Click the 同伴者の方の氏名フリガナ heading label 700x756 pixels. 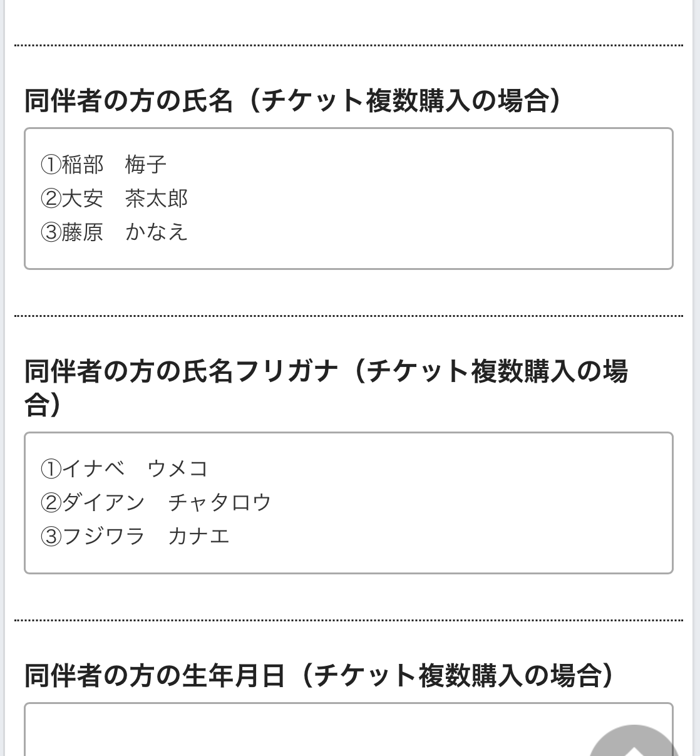tap(182, 371)
